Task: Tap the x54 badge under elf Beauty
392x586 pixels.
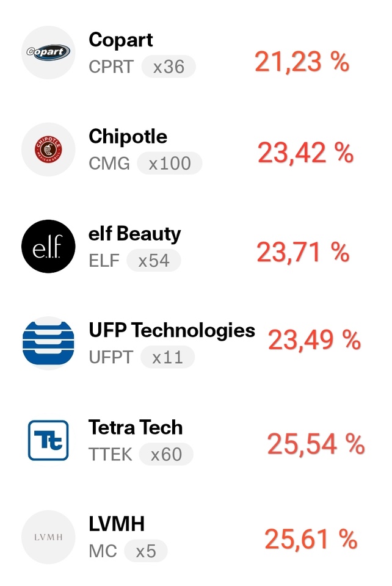Action: [x=154, y=261]
